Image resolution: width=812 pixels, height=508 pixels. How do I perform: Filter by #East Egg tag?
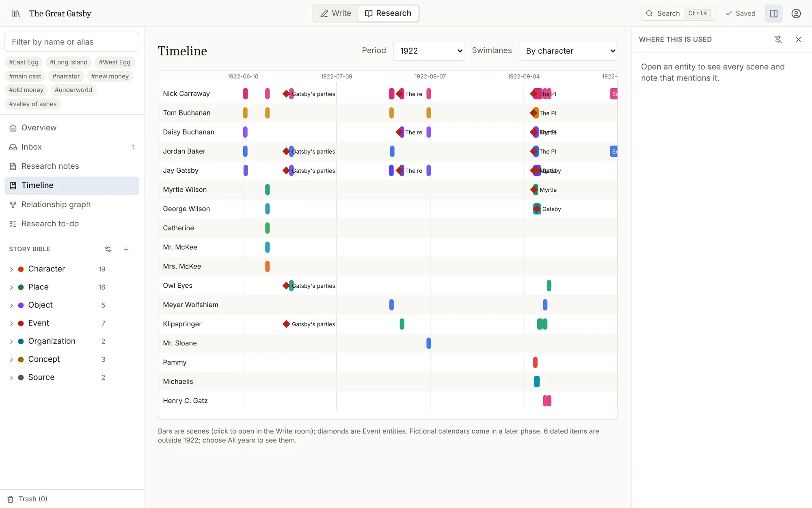point(24,62)
